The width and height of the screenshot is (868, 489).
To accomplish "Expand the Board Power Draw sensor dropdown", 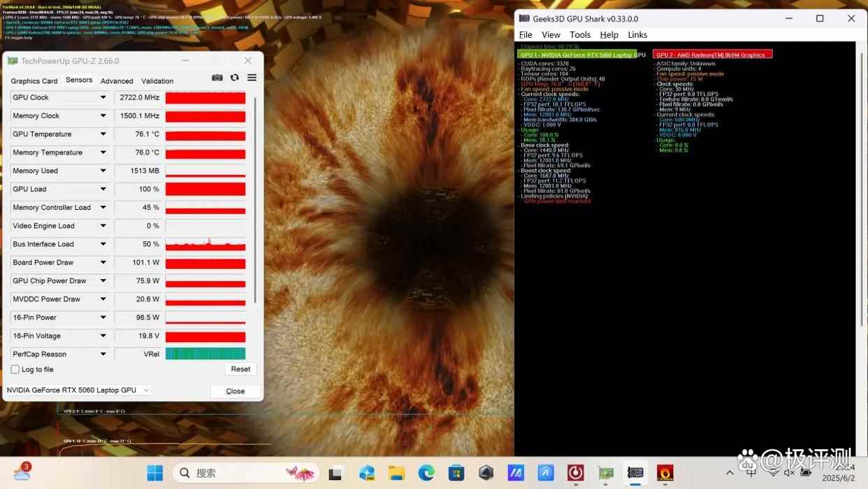I will pyautogui.click(x=103, y=262).
